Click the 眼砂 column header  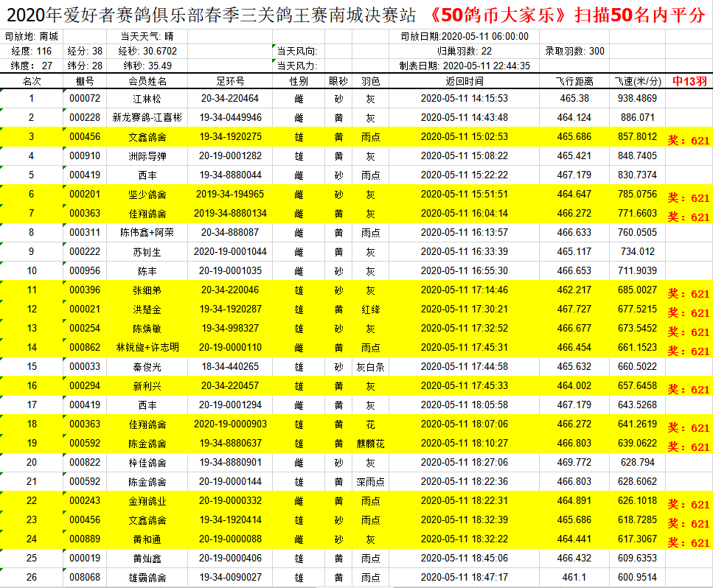(x=338, y=81)
